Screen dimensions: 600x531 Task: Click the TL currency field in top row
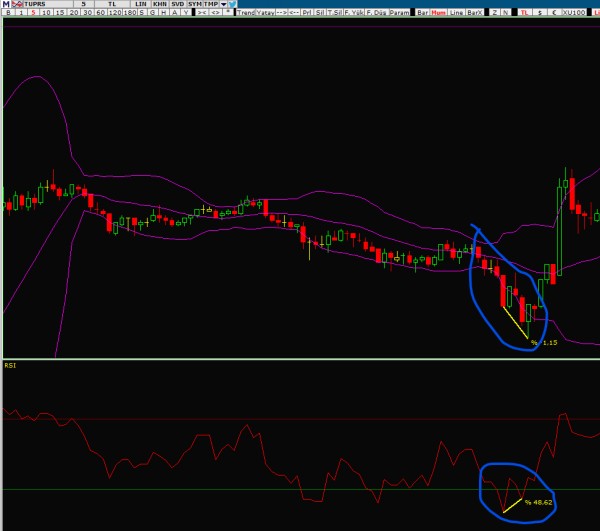112,4
